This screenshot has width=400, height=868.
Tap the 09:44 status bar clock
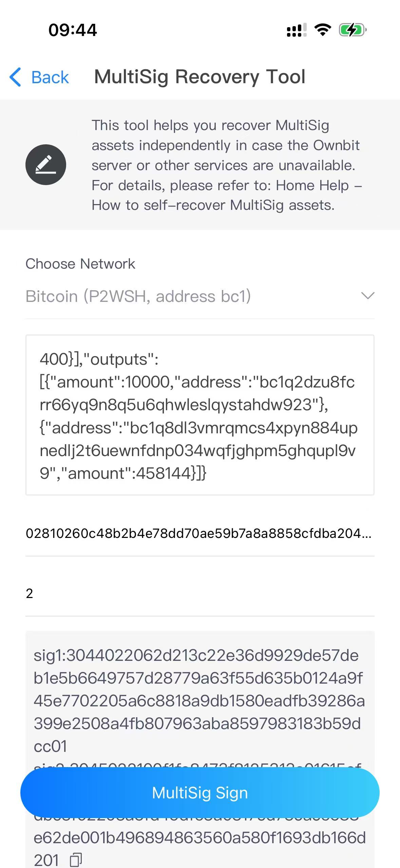(x=73, y=30)
